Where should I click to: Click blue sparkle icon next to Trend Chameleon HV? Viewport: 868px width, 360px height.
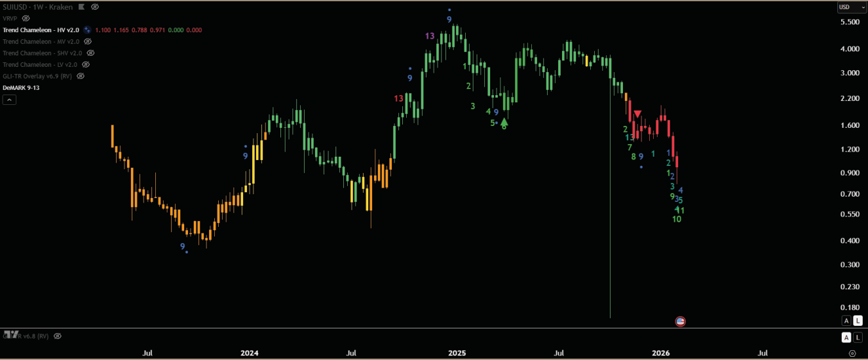point(87,30)
